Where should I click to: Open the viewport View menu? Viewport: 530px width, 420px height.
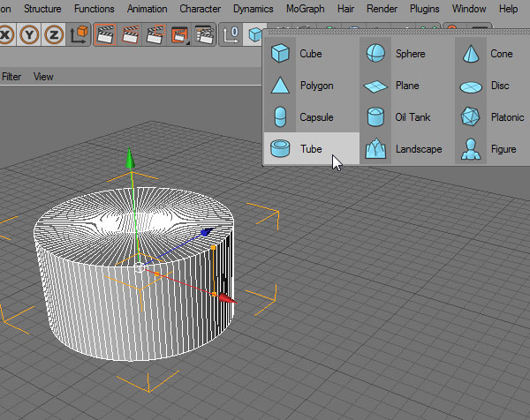43,77
